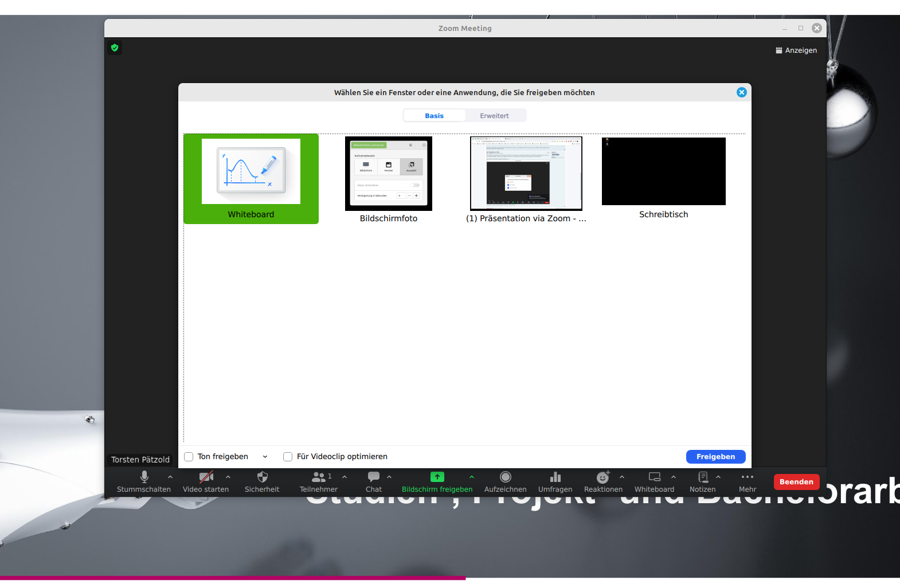The image size is (900, 588).
Task: Click the red Beenden button
Action: pyautogui.click(x=796, y=482)
